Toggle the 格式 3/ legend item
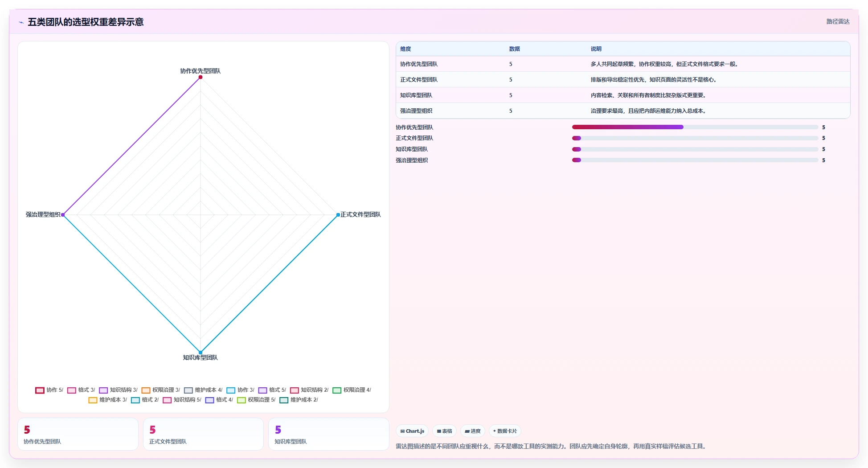The width and height of the screenshot is (868, 468). (81, 390)
